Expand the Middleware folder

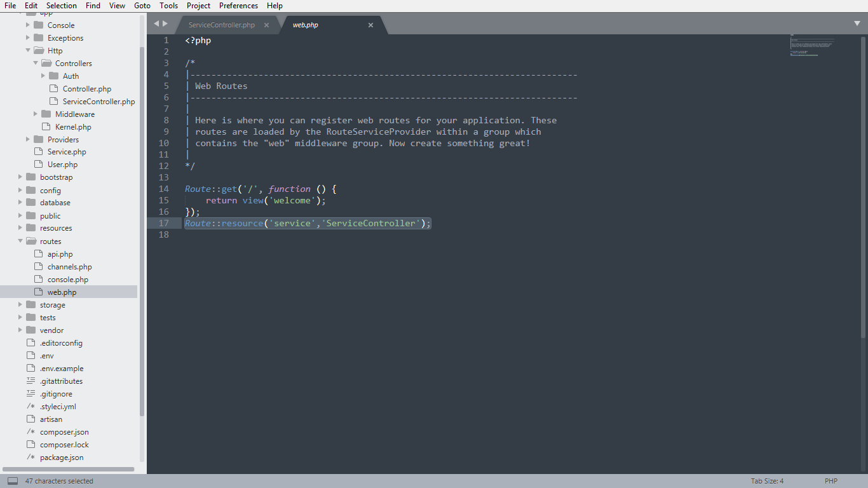[36, 114]
